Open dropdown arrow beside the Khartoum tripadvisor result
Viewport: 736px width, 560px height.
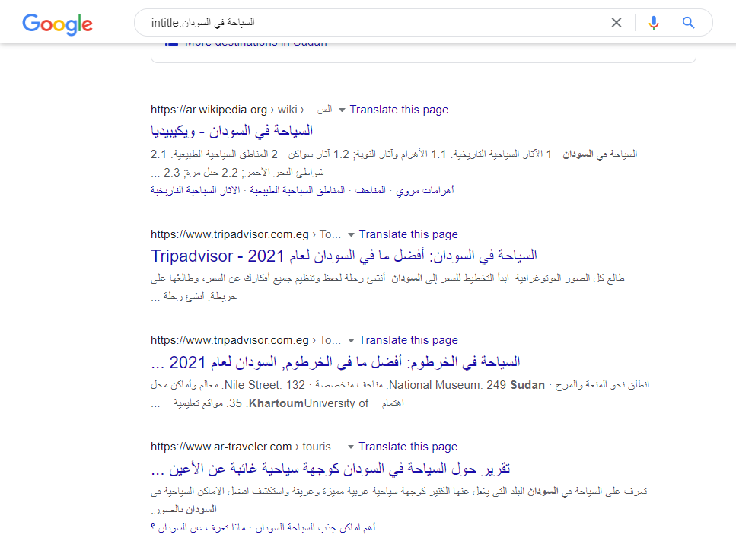click(351, 340)
